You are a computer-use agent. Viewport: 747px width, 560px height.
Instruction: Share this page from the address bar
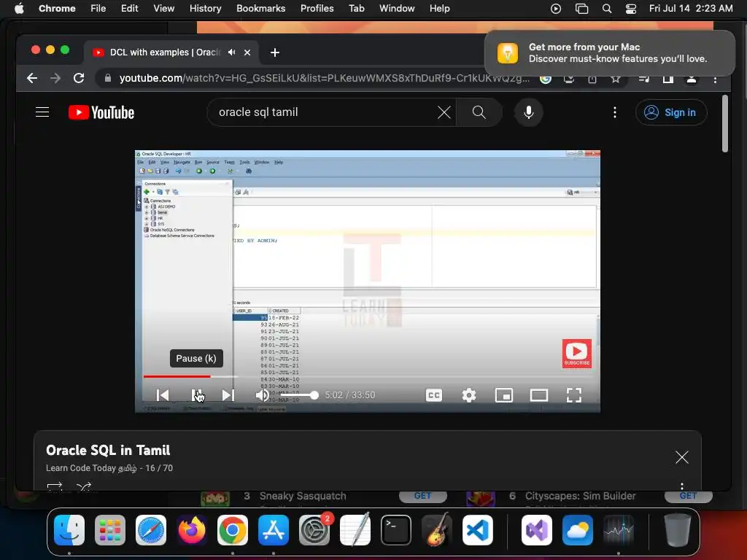click(x=592, y=79)
